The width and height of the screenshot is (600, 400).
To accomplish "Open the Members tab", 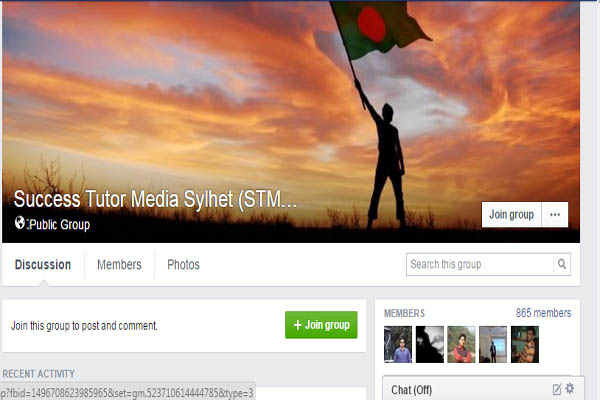I will (119, 264).
